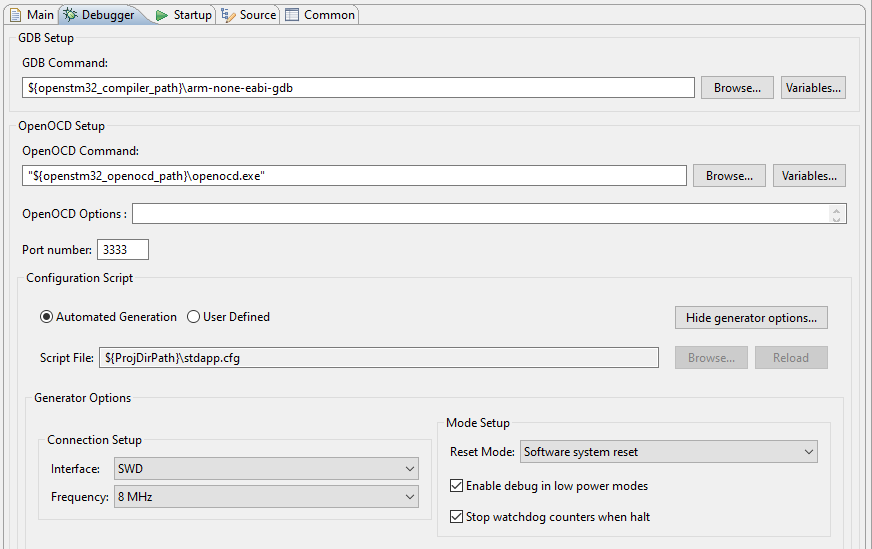
Task: Open the Interface dropdown showing SWD
Action: coord(266,469)
